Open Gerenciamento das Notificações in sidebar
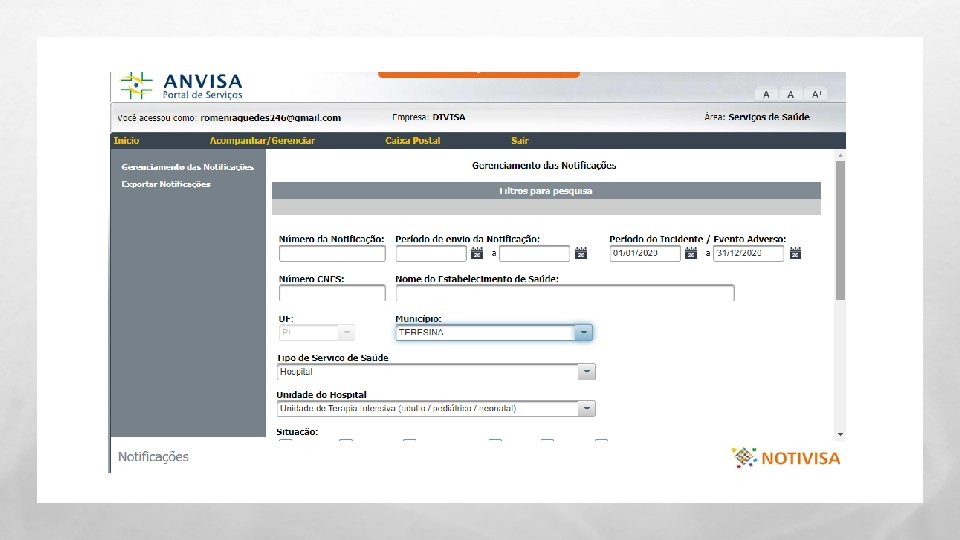Image resolution: width=960 pixels, height=540 pixels. coord(187,167)
